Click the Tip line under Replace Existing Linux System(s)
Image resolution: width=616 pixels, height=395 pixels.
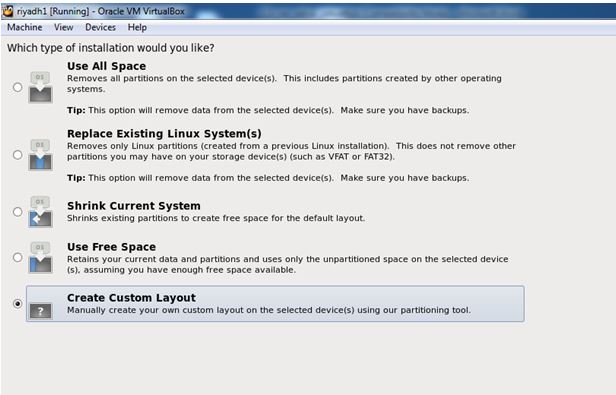(268, 178)
